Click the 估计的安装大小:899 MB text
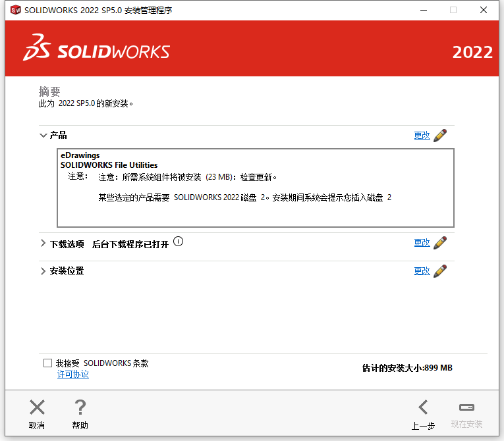 point(407,368)
